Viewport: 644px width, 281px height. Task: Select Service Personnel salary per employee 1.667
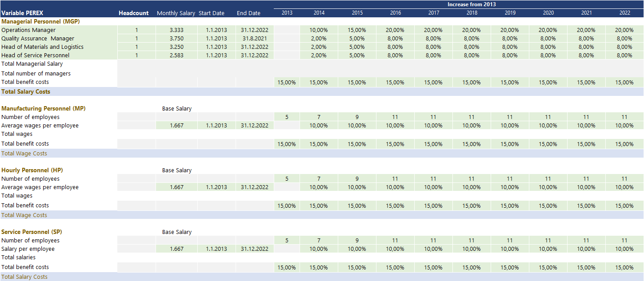(x=176, y=249)
